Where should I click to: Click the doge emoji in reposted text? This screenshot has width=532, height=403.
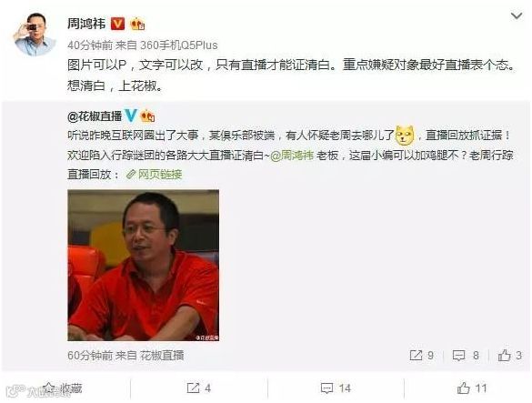[405, 136]
